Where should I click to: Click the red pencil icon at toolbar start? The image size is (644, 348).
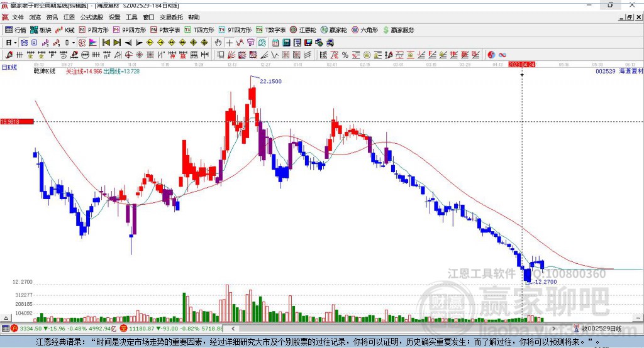point(9,55)
